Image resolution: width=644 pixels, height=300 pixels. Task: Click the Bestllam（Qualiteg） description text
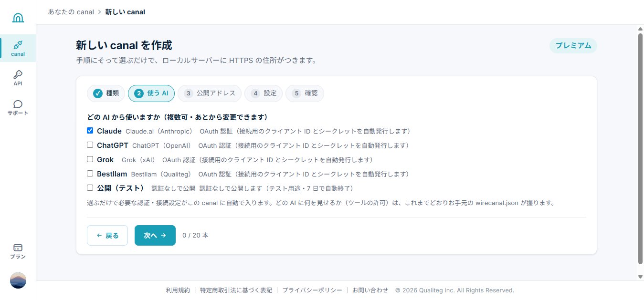(161, 174)
